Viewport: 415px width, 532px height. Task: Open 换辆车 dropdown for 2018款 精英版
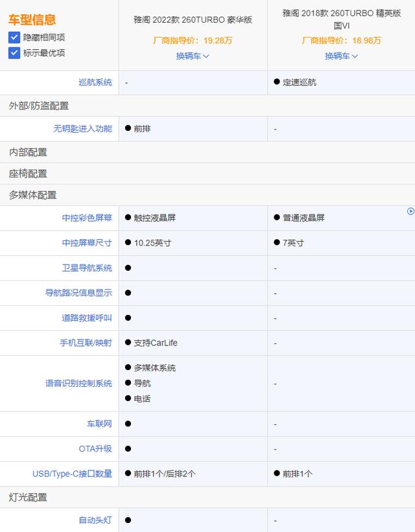tap(341, 56)
